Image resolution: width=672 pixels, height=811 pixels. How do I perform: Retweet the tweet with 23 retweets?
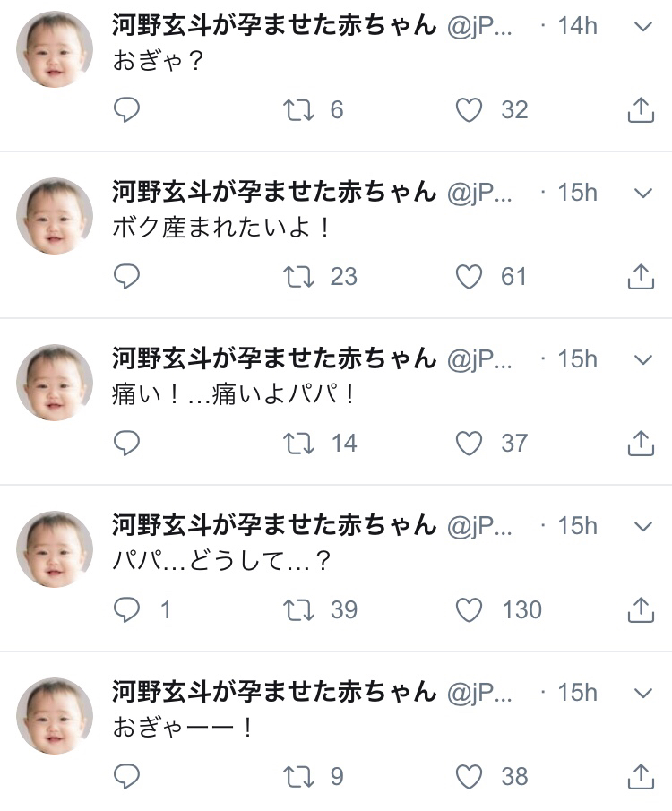pos(298,276)
